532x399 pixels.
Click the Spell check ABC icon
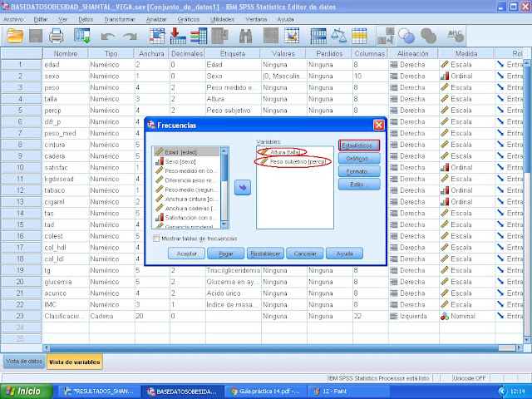point(456,36)
